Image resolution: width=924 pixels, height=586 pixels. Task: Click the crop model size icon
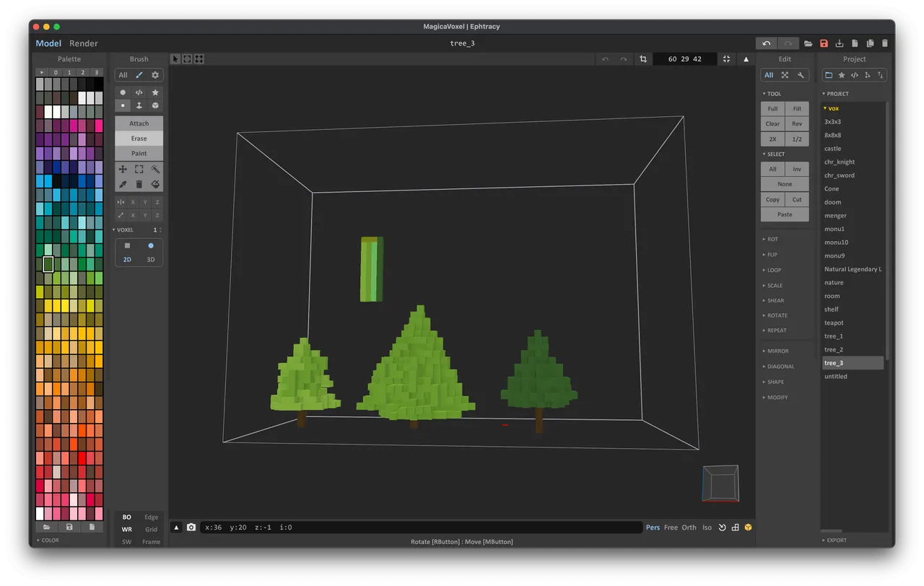click(x=643, y=59)
